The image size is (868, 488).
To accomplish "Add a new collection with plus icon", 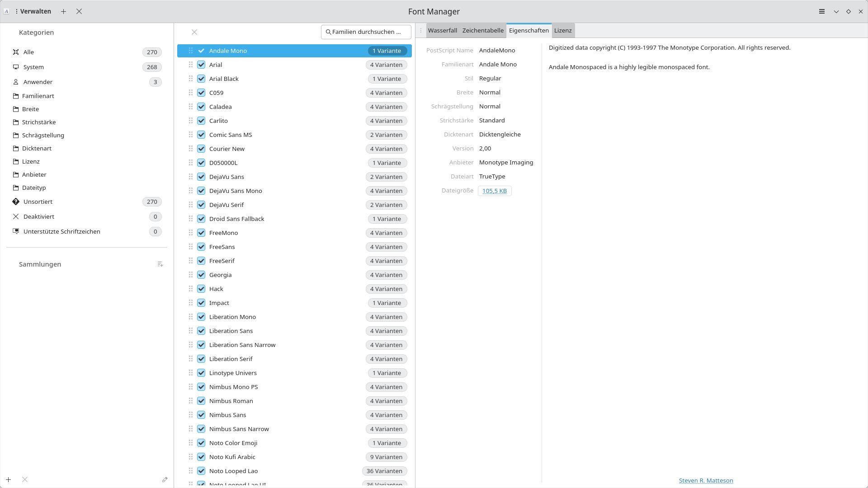I will [9, 479].
